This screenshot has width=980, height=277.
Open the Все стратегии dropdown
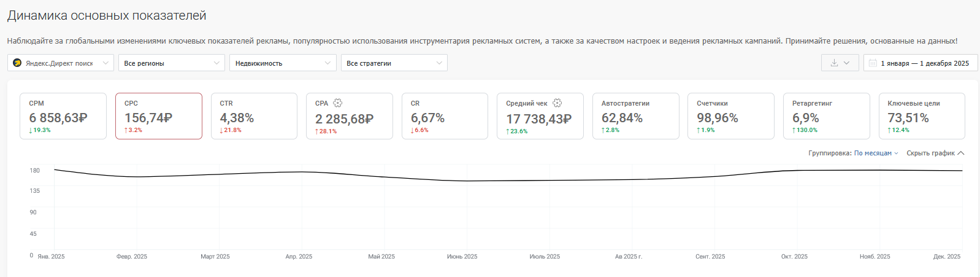pyautogui.click(x=394, y=63)
